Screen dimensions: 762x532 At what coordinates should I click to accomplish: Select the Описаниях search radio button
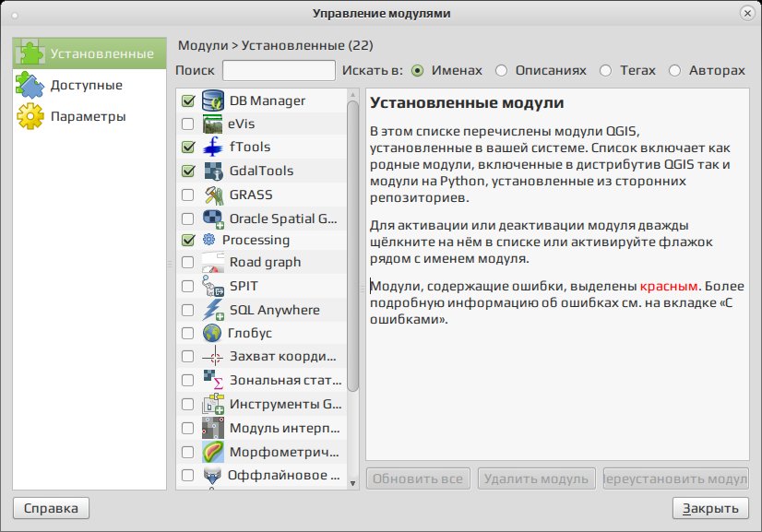point(501,70)
